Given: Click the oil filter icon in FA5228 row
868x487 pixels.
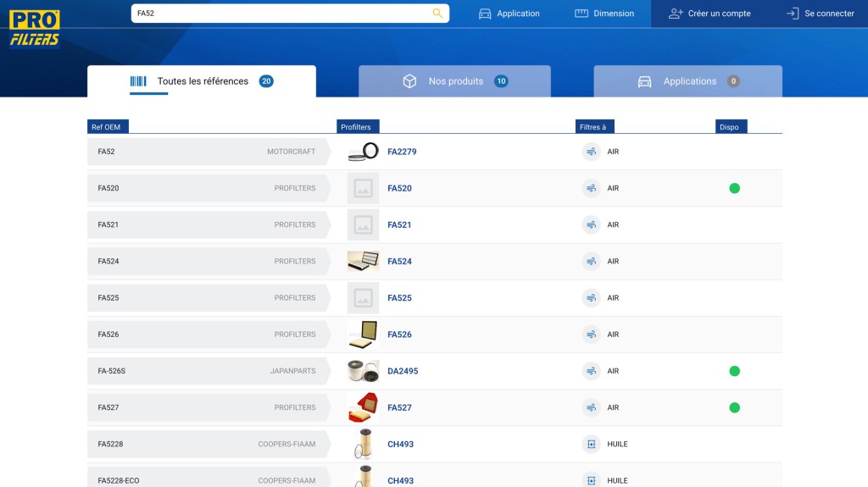Looking at the screenshot, I should (x=591, y=444).
